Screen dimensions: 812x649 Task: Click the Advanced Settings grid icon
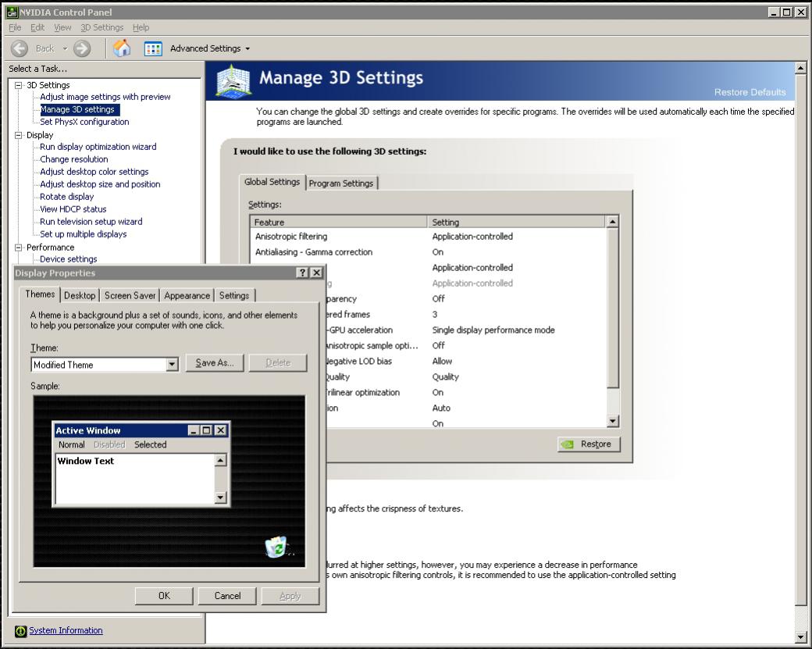click(153, 48)
